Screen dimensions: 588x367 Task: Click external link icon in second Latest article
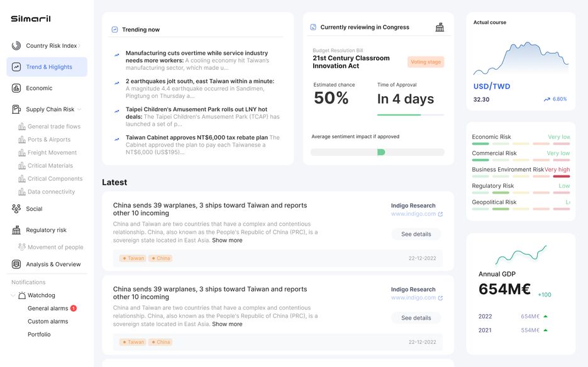tap(440, 298)
